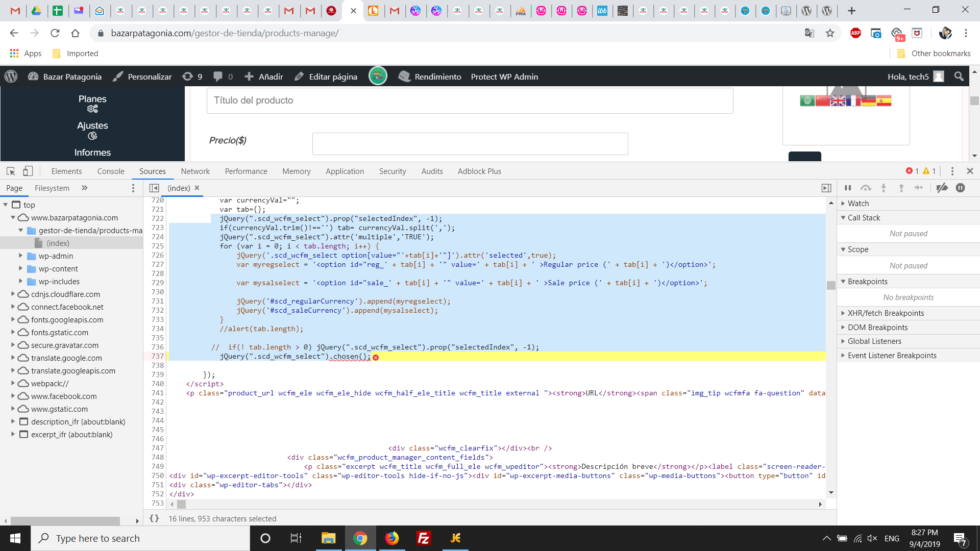Click Editar página link
This screenshot has height=551, width=980.
point(326,77)
